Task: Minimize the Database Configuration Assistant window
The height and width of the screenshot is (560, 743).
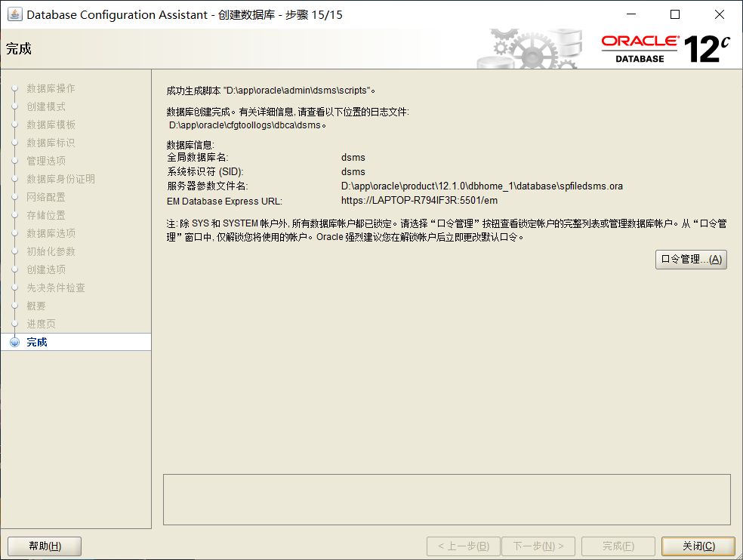Action: pyautogui.click(x=631, y=14)
